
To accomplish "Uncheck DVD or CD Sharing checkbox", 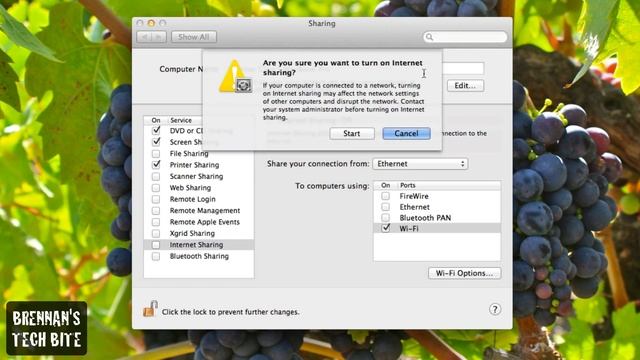I will [x=156, y=131].
